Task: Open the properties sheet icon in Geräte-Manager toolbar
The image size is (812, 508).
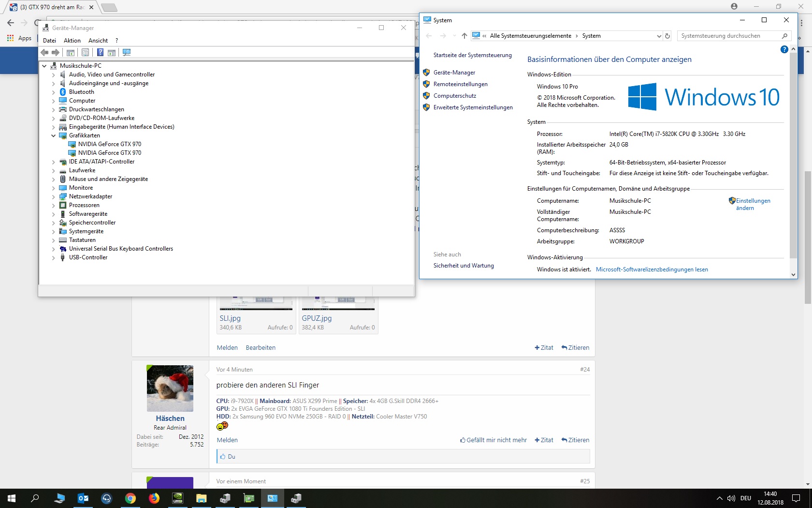Action: pyautogui.click(x=86, y=52)
